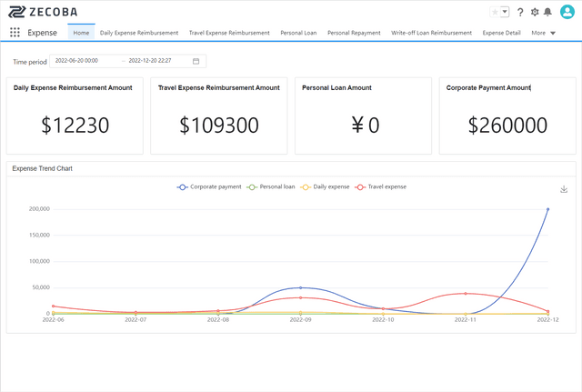Screen dimensions: 582x392
Task: Toggle Travel expense series in legend
Action: click(381, 186)
